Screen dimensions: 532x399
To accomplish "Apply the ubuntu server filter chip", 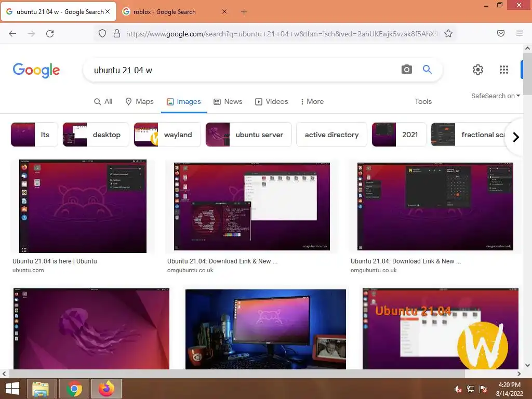I will coord(248,135).
